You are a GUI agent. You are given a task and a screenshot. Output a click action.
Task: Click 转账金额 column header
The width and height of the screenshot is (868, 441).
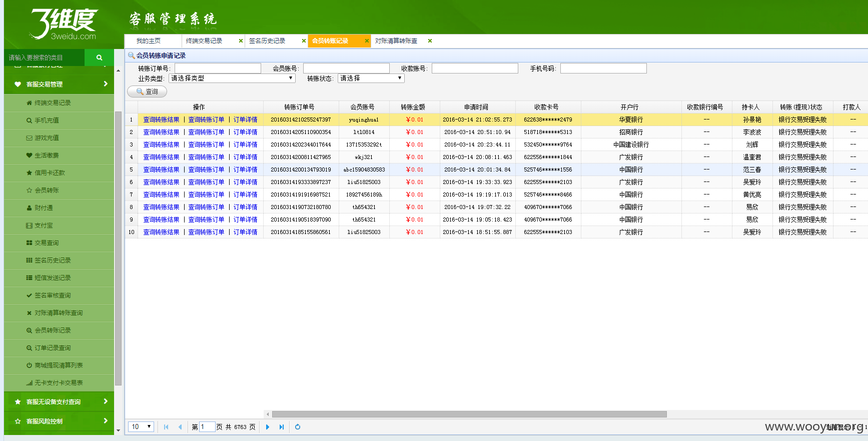[414, 107]
